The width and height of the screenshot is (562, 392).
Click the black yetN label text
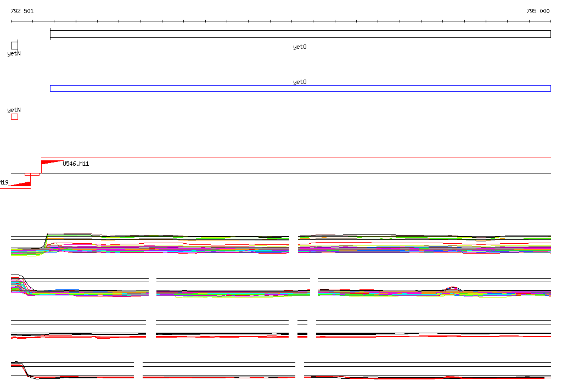tap(14, 53)
